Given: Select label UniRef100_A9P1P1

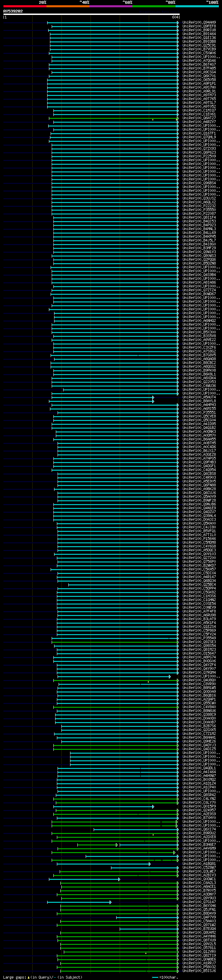Looking at the screenshot, I should coord(199,84).
